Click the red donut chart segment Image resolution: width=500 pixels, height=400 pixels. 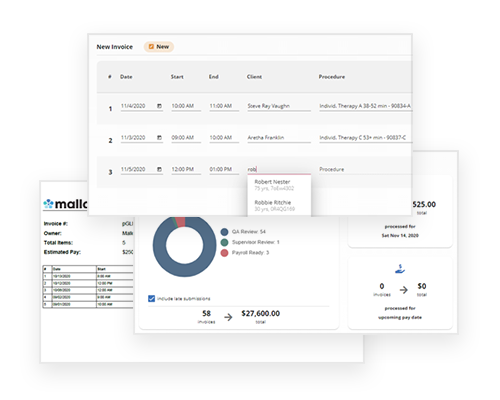[180, 222]
